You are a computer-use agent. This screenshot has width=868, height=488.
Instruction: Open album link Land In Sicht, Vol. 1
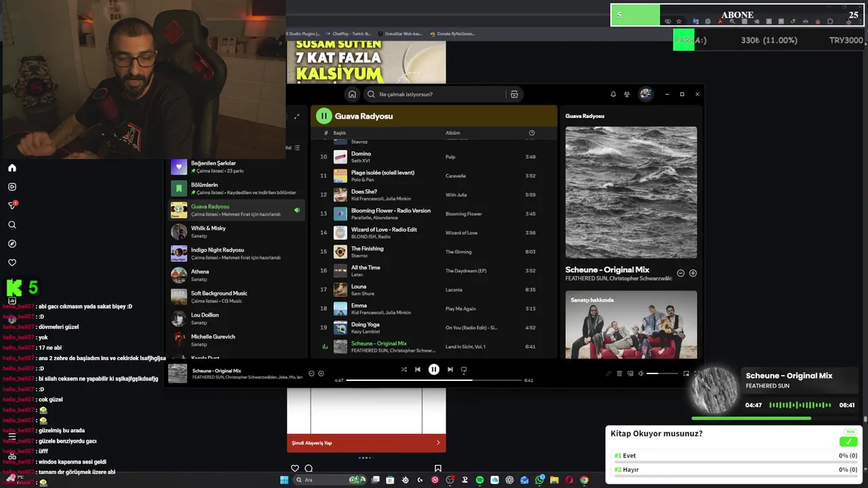tap(465, 346)
